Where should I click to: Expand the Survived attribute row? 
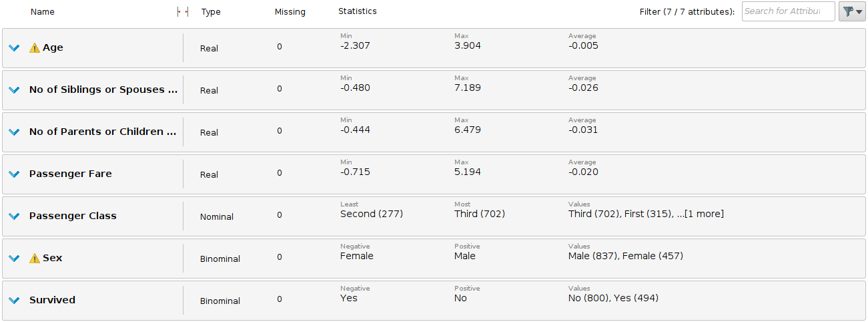tap(14, 301)
